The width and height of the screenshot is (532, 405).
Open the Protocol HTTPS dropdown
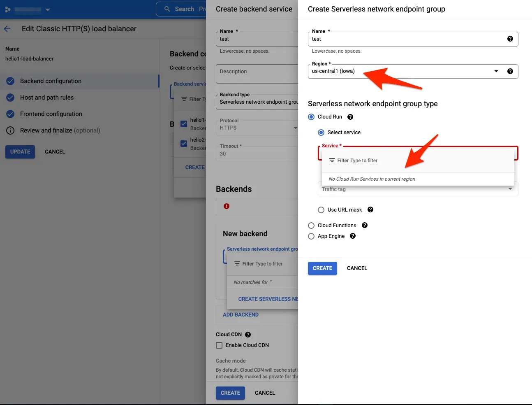[x=257, y=128]
